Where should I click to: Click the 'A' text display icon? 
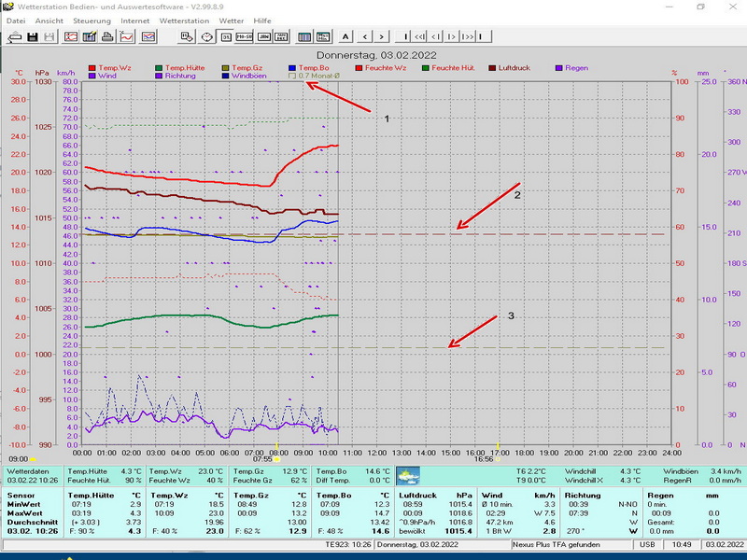[345, 37]
